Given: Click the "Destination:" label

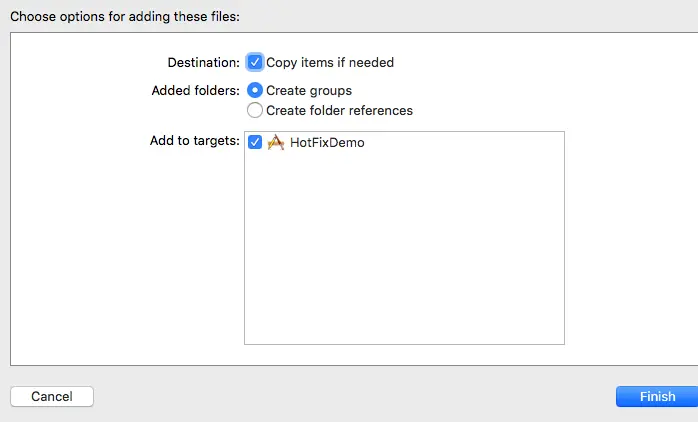Looking at the screenshot, I should [203, 62].
